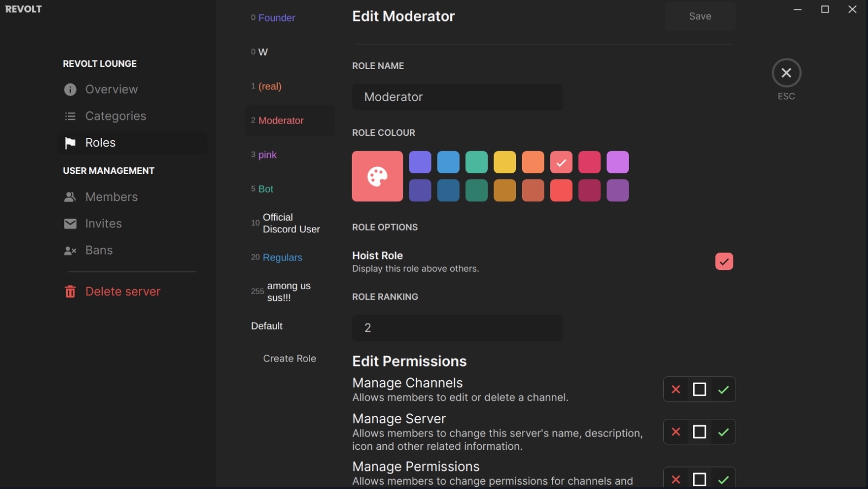Open the Bans management page
The height and width of the screenshot is (489, 868).
132,251
